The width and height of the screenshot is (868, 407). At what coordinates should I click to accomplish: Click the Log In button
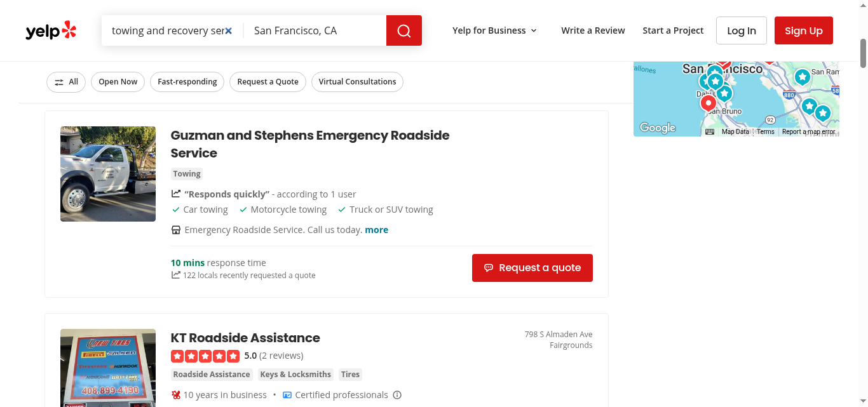point(742,30)
